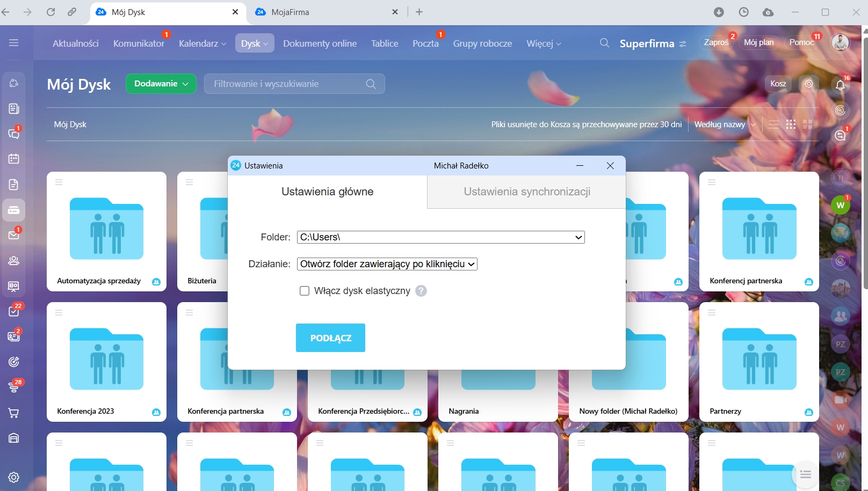This screenshot has width=868, height=491.
Task: Open the Kosz trash button
Action: pyautogui.click(x=778, y=84)
